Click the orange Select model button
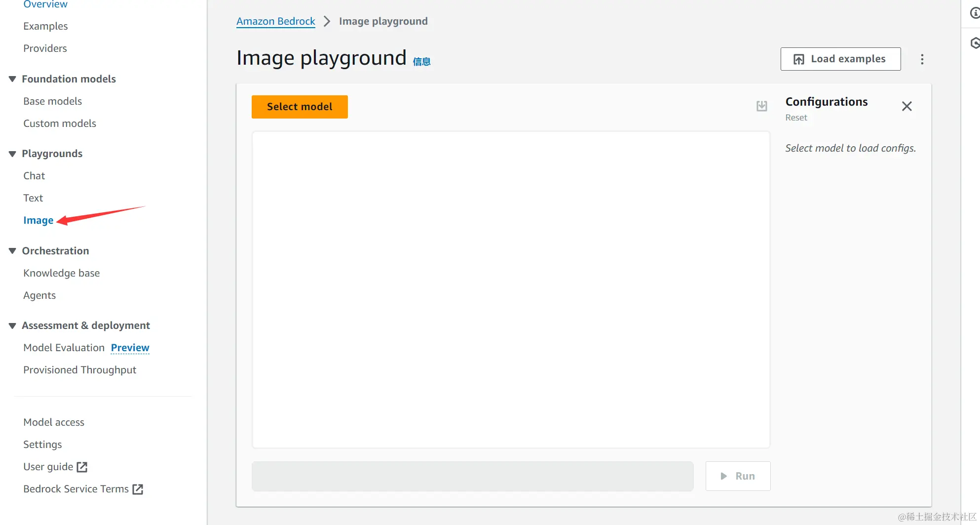 pyautogui.click(x=300, y=107)
